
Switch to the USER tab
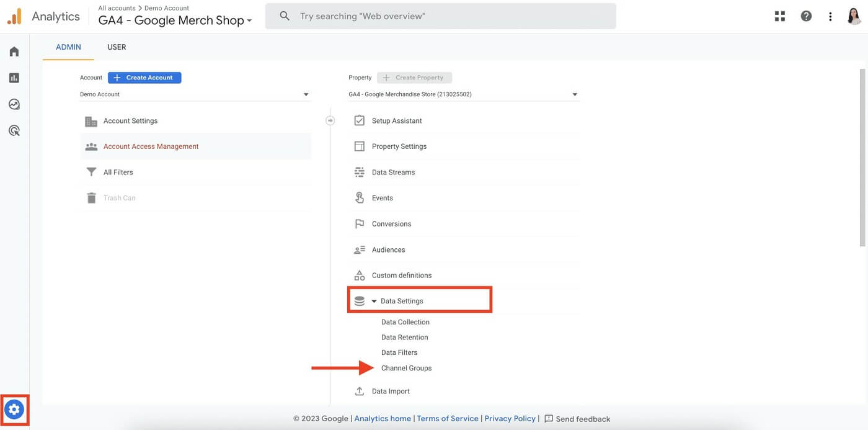point(117,46)
